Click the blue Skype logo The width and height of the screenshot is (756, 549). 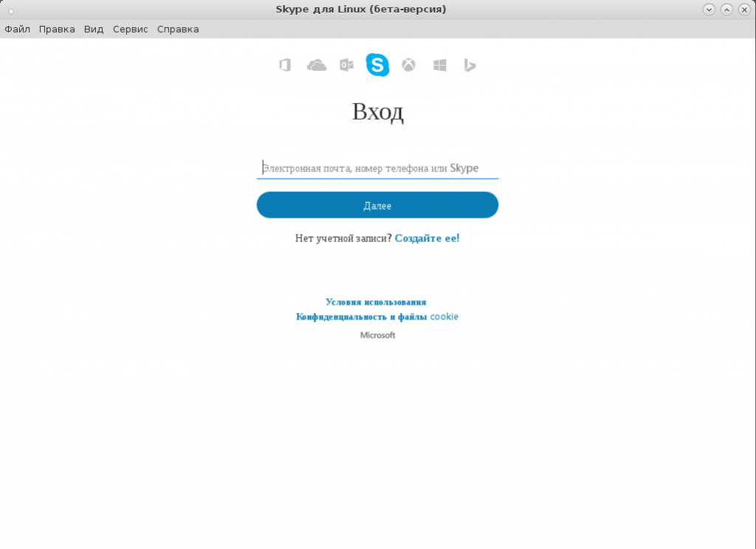point(377,65)
